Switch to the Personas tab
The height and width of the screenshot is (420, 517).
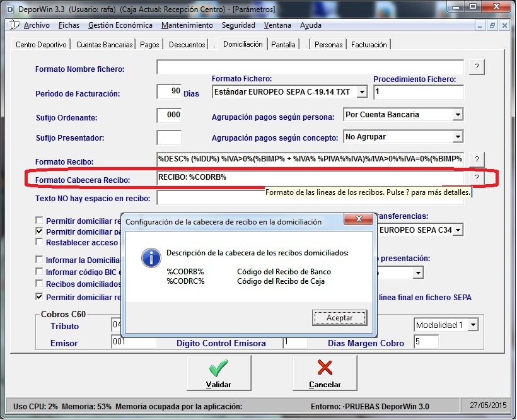(x=328, y=45)
